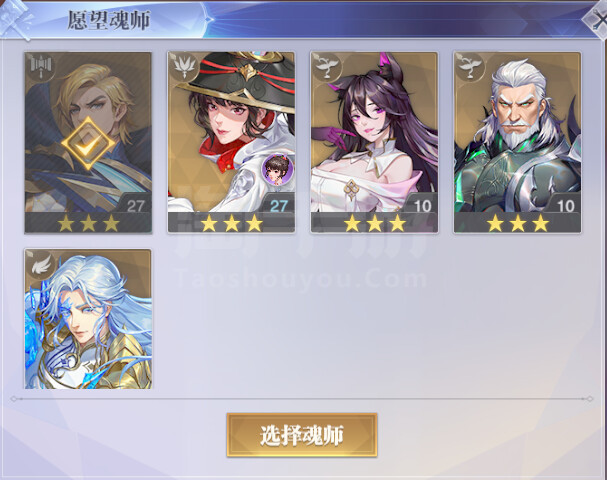Click the three-star row under the white-bearded man's card
The width and height of the screenshot is (607, 480).
pyautogui.click(x=518, y=223)
